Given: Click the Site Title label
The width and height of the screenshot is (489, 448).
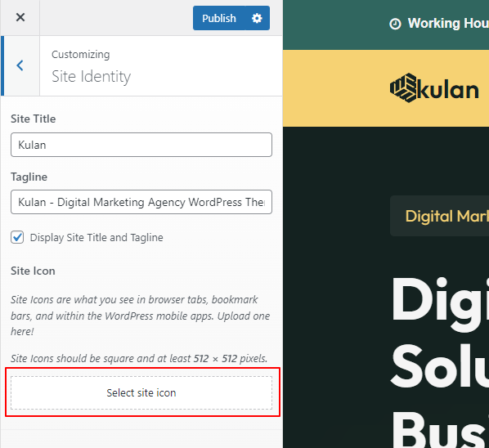Looking at the screenshot, I should click(x=34, y=119).
